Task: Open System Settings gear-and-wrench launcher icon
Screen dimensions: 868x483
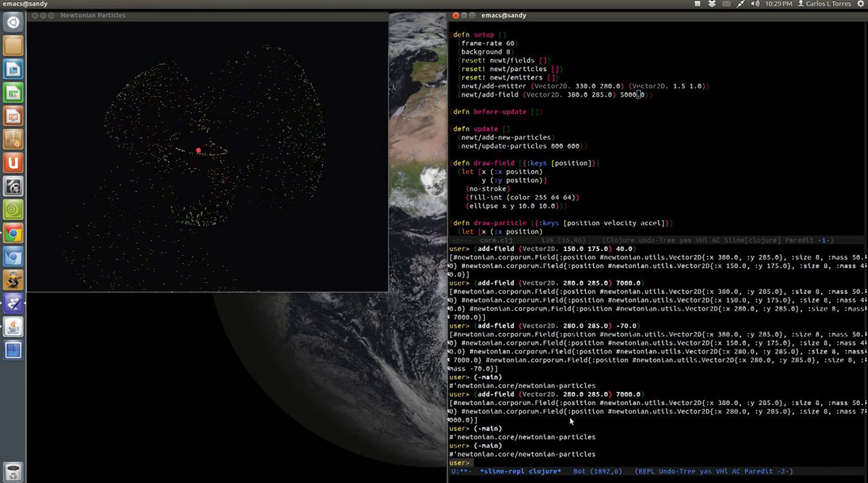Action: click(x=13, y=187)
